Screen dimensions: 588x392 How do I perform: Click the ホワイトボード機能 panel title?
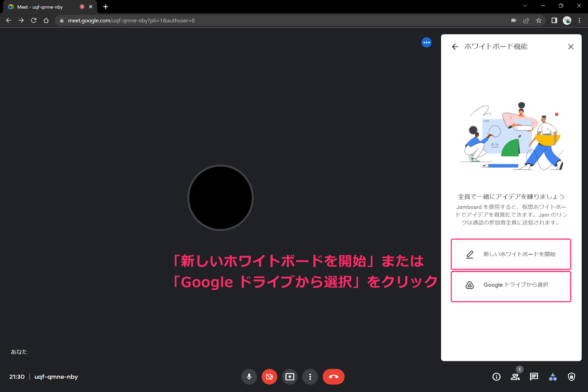(496, 47)
